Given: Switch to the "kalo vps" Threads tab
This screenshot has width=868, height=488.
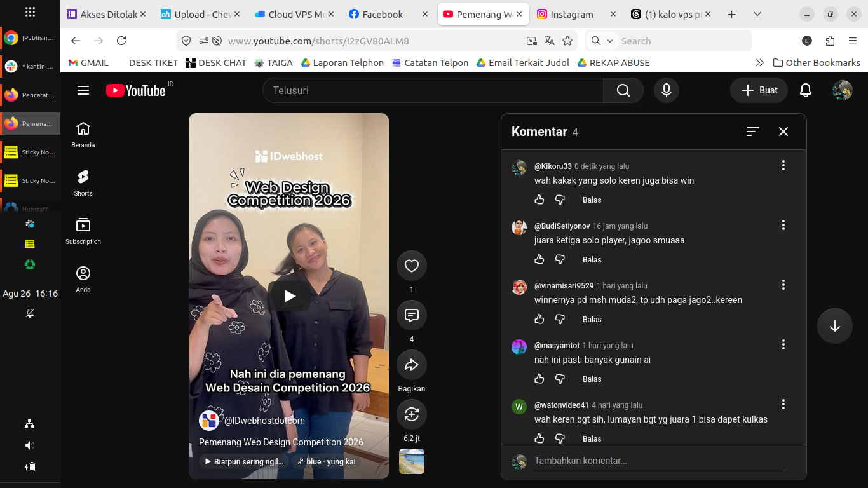Looking at the screenshot, I should pyautogui.click(x=671, y=14).
